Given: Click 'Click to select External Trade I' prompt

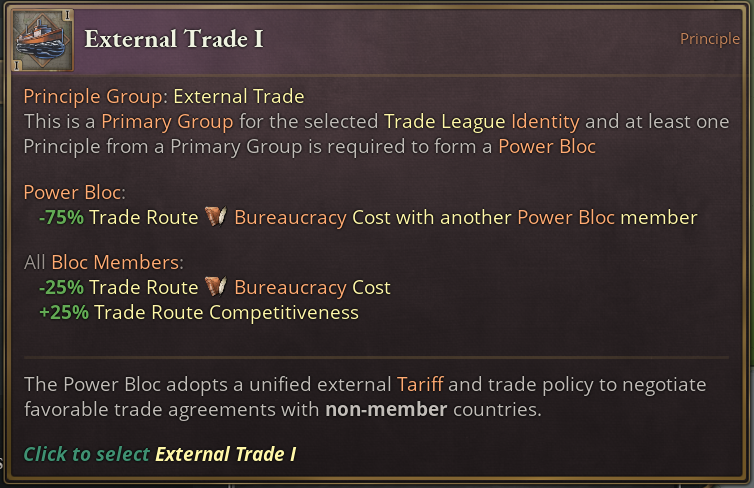Looking at the screenshot, I should point(160,454).
